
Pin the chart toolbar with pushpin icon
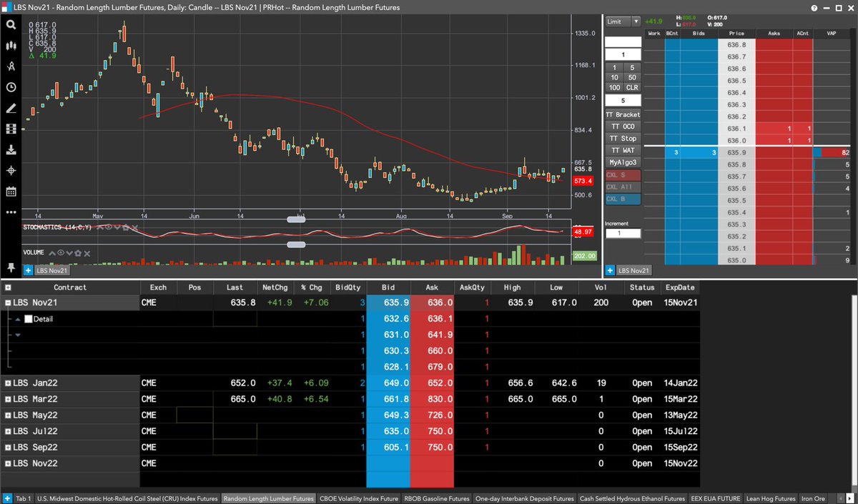pos(11,266)
